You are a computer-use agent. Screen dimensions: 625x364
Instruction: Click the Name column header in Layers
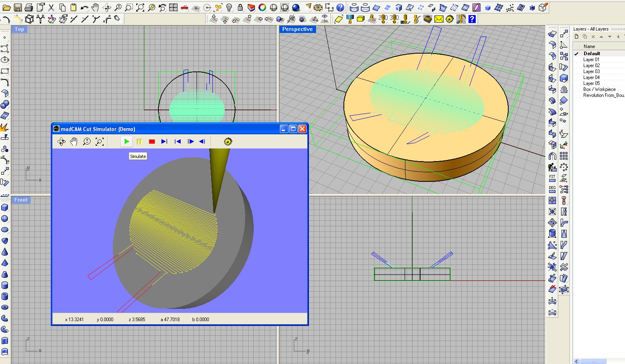(589, 46)
